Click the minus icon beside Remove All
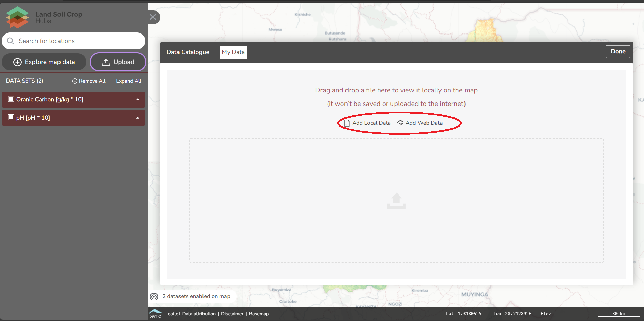The image size is (644, 321). coord(75,81)
